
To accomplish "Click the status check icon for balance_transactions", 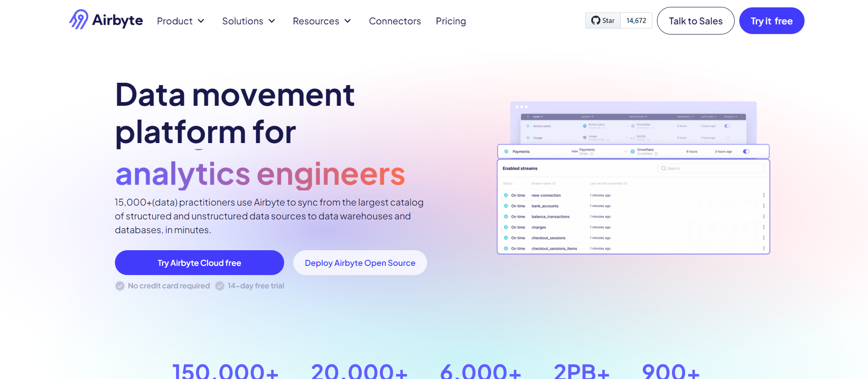I will [506, 217].
